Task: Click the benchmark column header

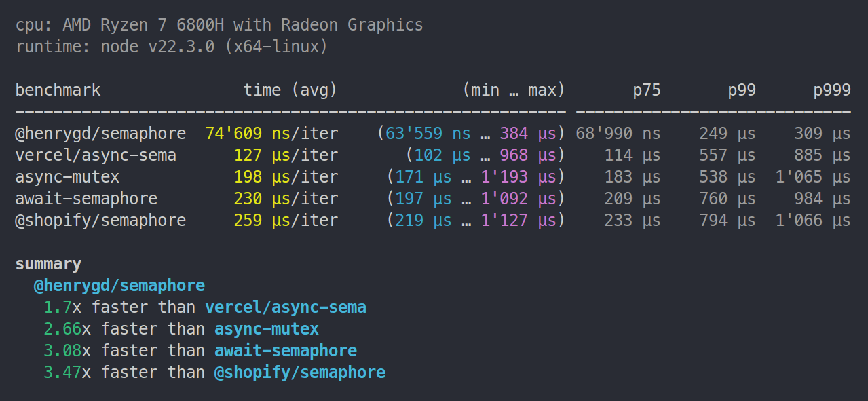Action: point(58,90)
